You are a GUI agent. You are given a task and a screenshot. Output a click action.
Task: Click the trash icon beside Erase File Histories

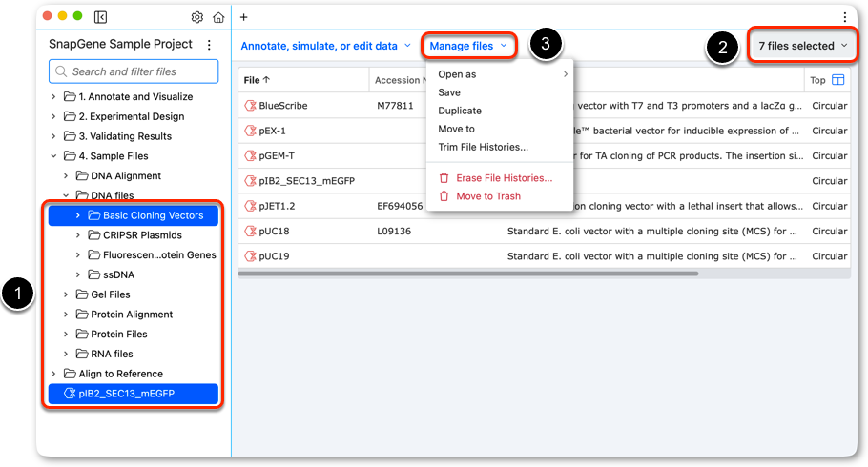[x=444, y=177]
